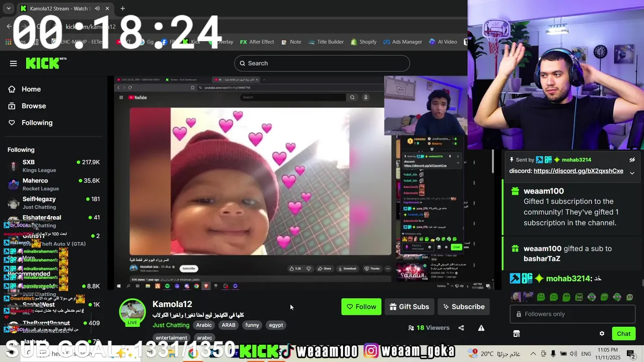Click the Kamola12 channel name
This screenshot has height=362, width=644.
(x=172, y=304)
